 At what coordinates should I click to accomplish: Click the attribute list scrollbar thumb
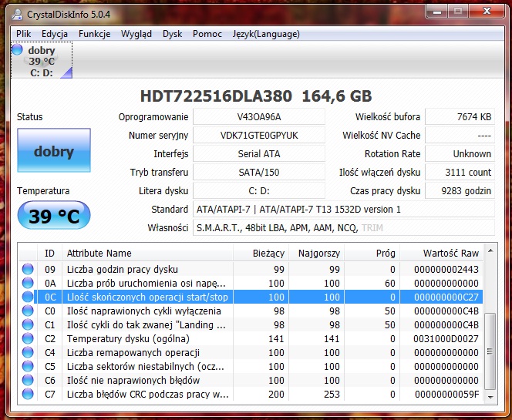click(490, 351)
